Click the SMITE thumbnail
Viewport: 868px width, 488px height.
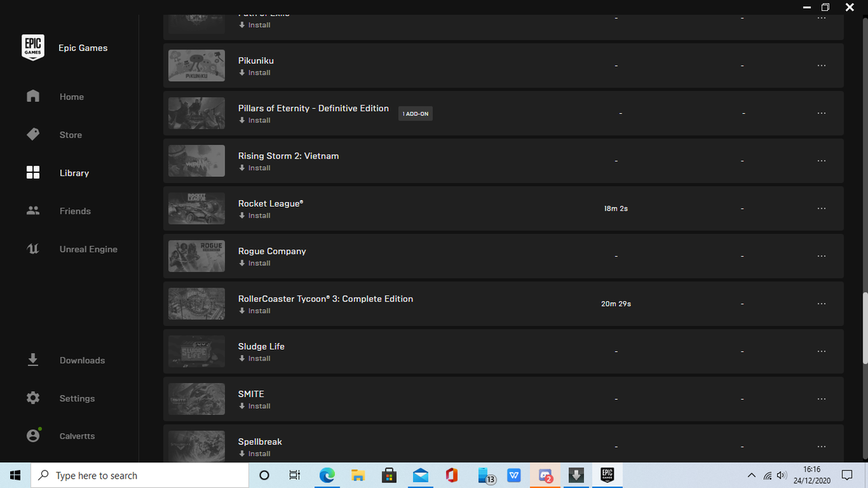197,399
